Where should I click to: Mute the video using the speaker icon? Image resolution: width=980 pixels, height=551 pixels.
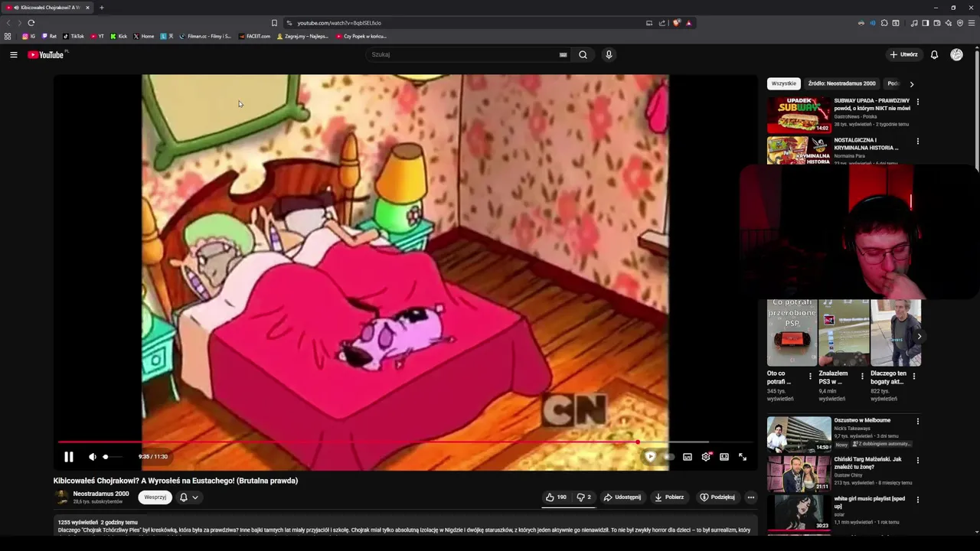tap(93, 457)
